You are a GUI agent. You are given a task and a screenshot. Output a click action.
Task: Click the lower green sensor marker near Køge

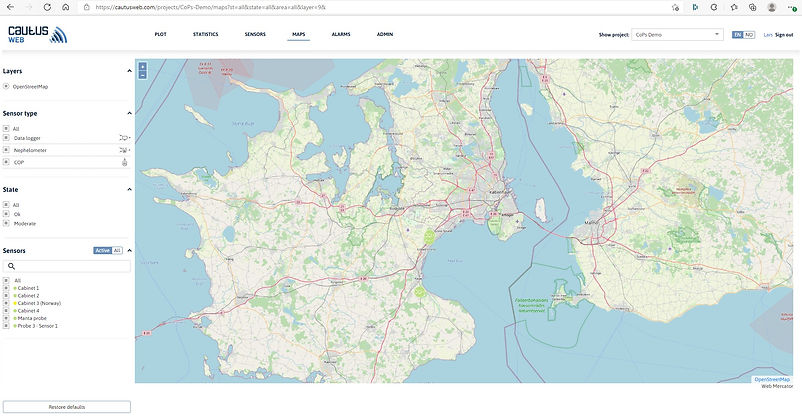click(x=420, y=292)
